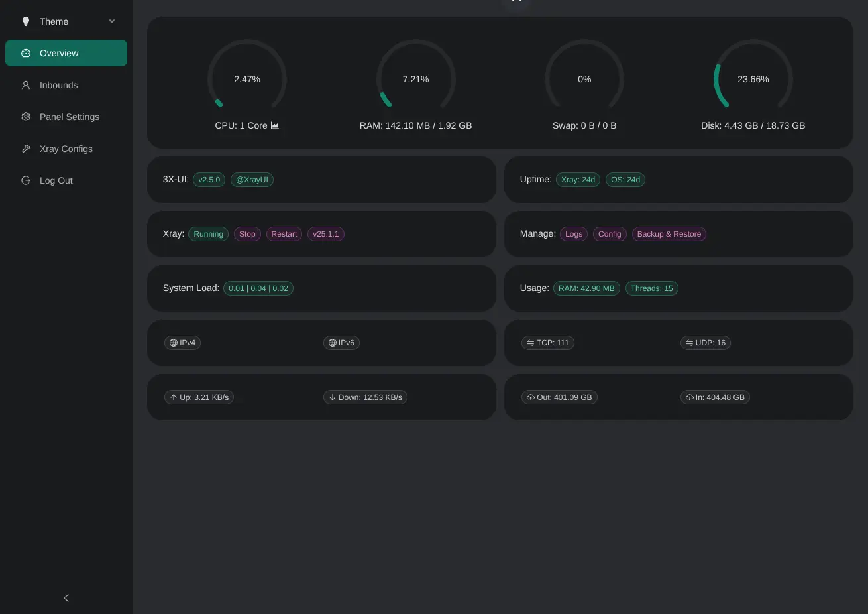Click the @XrayUI link
868x614 pixels.
click(252, 180)
